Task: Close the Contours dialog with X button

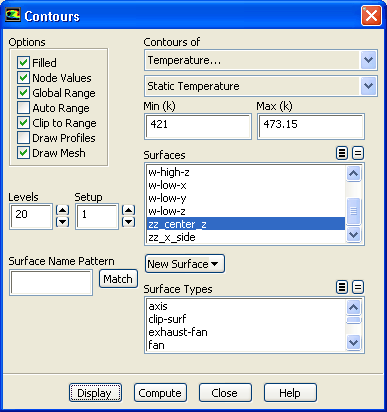Action: [371, 15]
